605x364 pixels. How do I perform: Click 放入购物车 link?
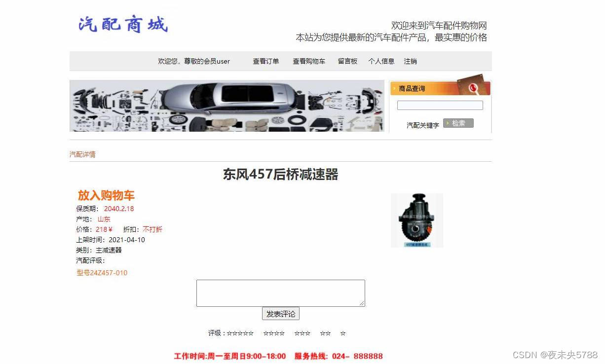[x=106, y=195]
